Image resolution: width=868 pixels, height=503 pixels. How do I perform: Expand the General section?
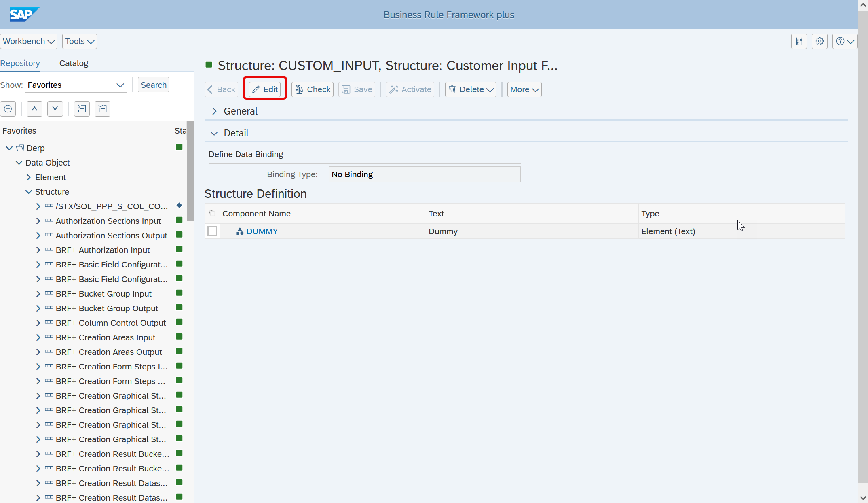[214, 111]
